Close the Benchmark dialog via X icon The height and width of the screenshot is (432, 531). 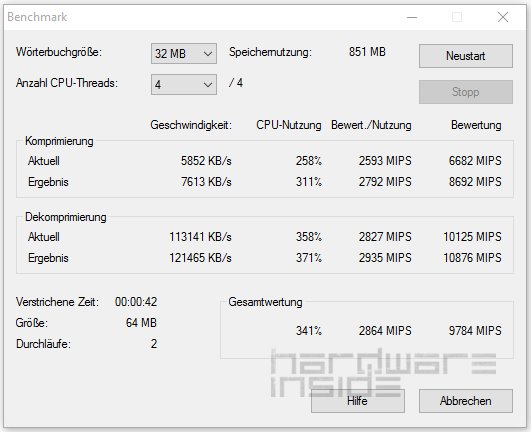click(503, 17)
